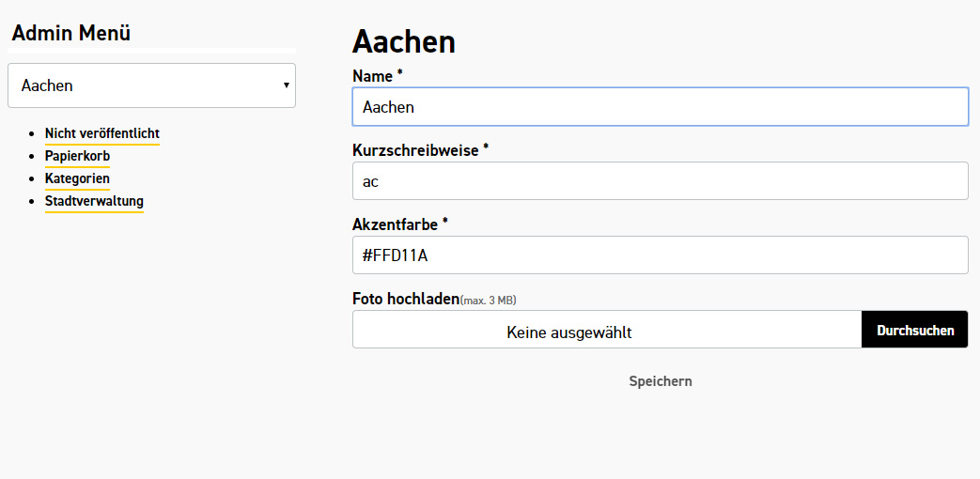Open Kategorien from the admin menu
Viewport: 980px width, 479px height.
pos(77,178)
